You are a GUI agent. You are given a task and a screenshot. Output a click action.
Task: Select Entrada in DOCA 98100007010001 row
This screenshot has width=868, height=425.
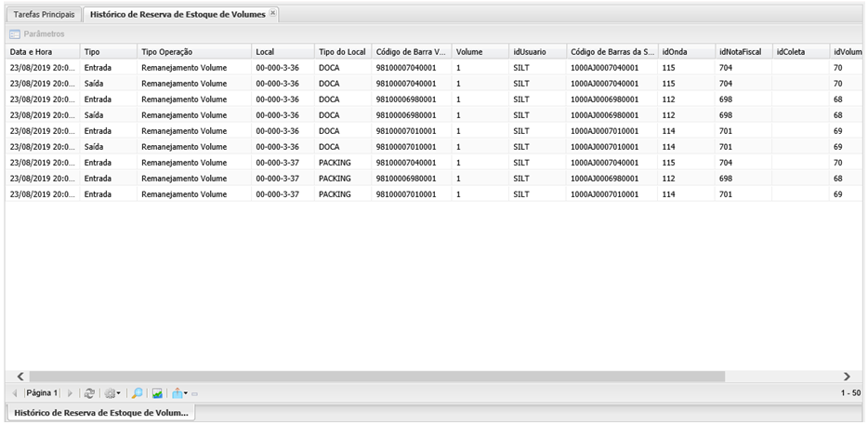pyautogui.click(x=98, y=131)
